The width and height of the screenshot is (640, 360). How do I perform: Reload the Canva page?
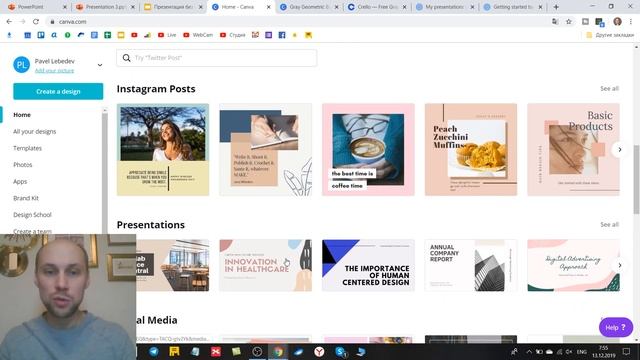click(x=36, y=22)
